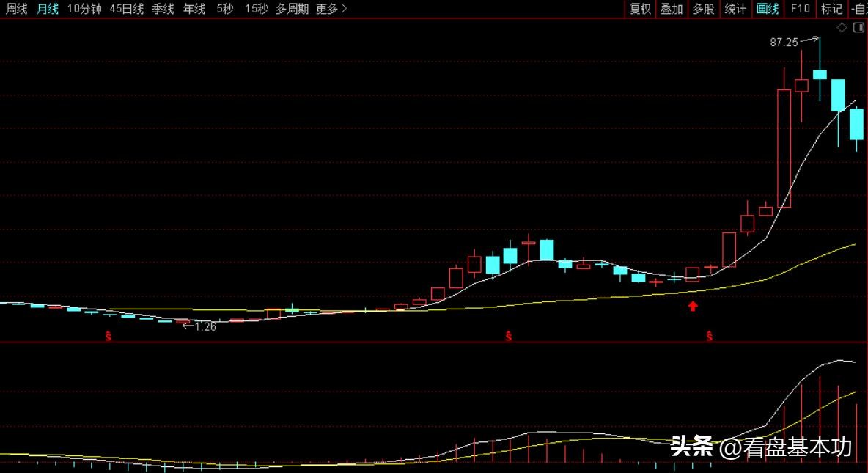Expand the 更多 periods menu

click(331, 9)
